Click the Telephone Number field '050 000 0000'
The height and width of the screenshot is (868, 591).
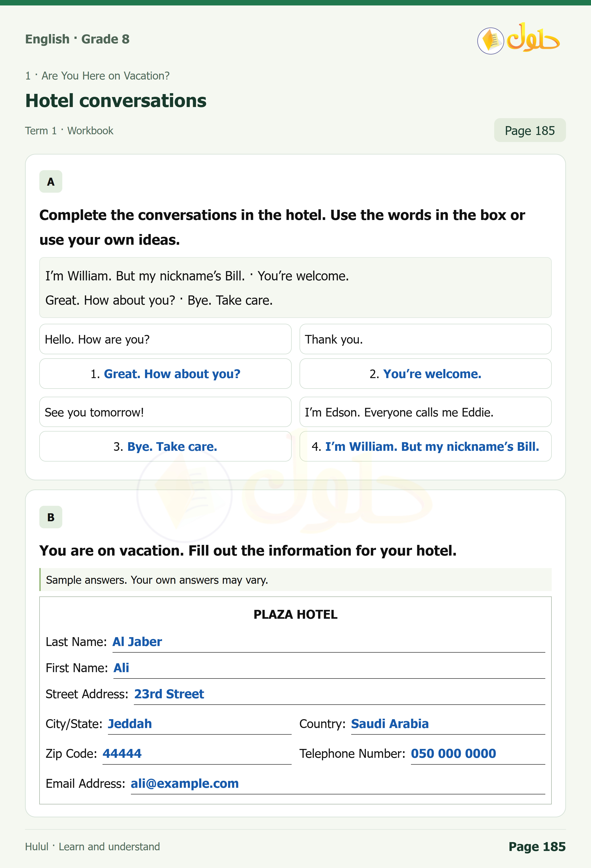(x=478, y=754)
